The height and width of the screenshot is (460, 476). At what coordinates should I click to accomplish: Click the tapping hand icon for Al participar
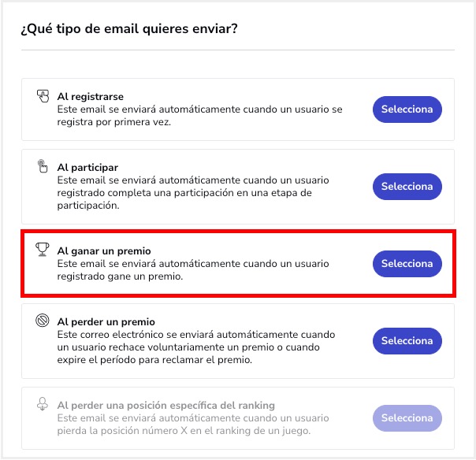[x=43, y=167]
